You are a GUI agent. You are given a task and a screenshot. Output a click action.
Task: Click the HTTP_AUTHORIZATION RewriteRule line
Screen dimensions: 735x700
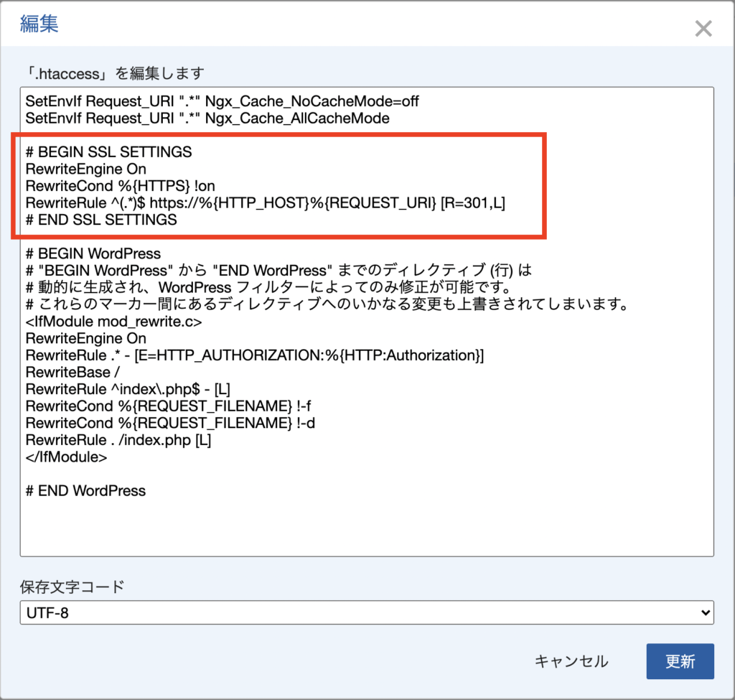tap(255, 355)
